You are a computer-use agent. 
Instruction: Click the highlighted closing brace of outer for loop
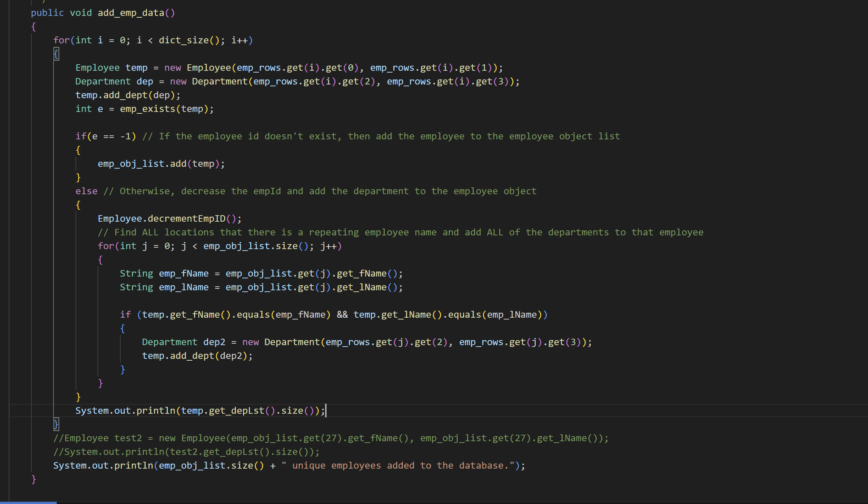(56, 424)
